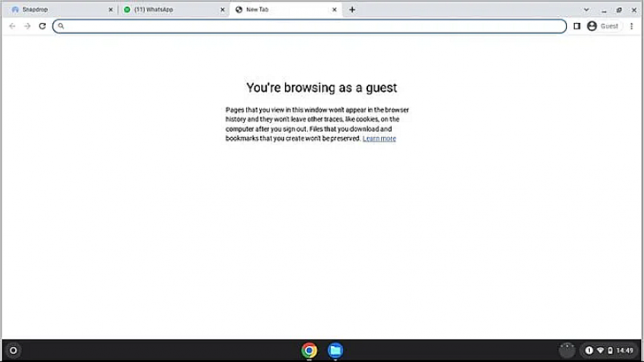Viewport: 644px width, 362px height.
Task: Open the tab search dropdown chevron
Action: pos(586,10)
